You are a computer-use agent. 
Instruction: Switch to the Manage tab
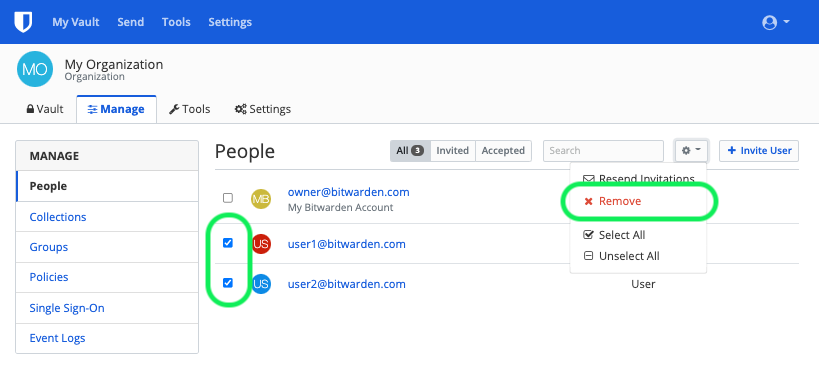tap(116, 109)
